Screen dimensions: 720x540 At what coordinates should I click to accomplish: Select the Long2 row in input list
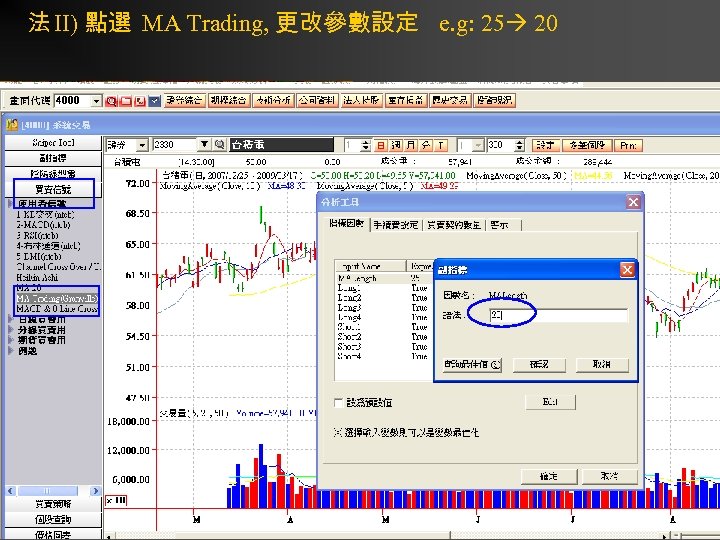click(x=383, y=298)
